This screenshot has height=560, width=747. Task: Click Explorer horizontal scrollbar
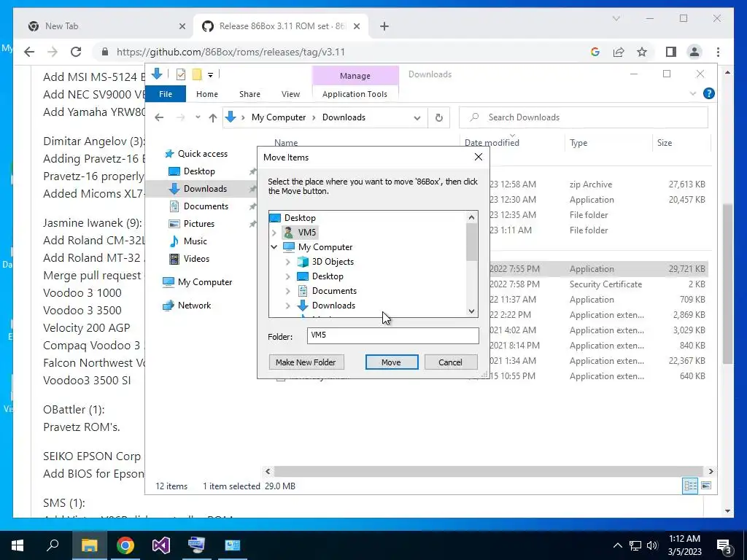(x=489, y=472)
